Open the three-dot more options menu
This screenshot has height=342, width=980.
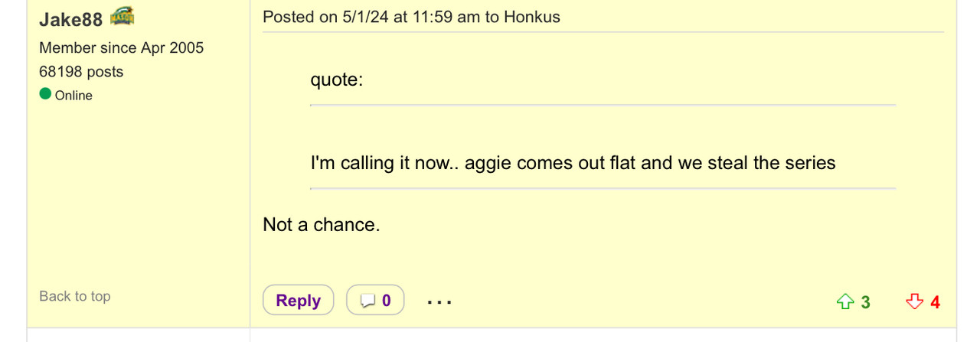(x=439, y=301)
